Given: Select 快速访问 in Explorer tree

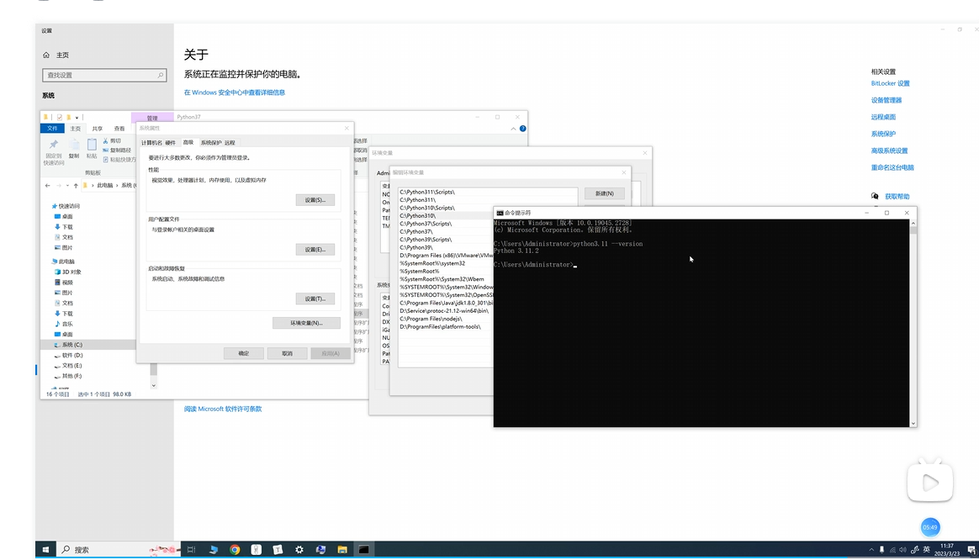Looking at the screenshot, I should (x=66, y=206).
